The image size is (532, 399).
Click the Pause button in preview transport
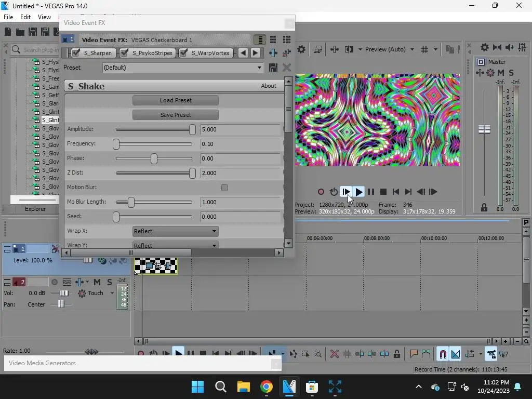[x=371, y=192]
